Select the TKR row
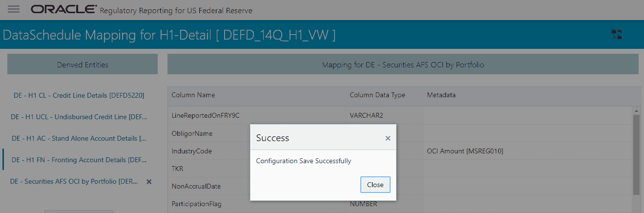Image resolution: width=644 pixels, height=213 pixels. click(x=400, y=169)
